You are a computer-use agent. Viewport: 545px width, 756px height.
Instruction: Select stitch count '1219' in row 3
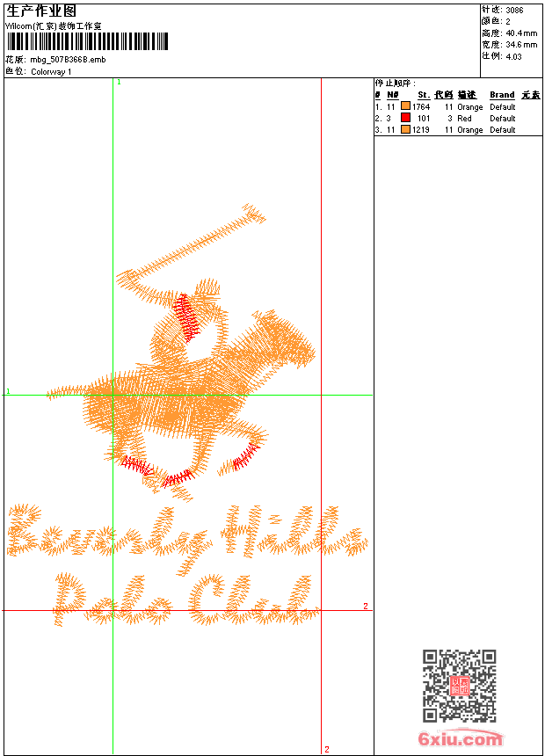[421, 130]
